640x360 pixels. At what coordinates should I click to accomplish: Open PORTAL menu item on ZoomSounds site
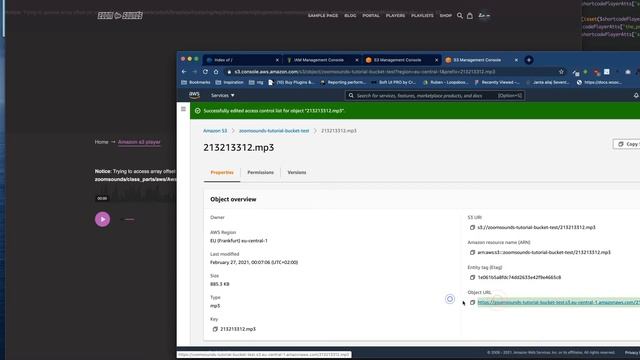[371, 16]
